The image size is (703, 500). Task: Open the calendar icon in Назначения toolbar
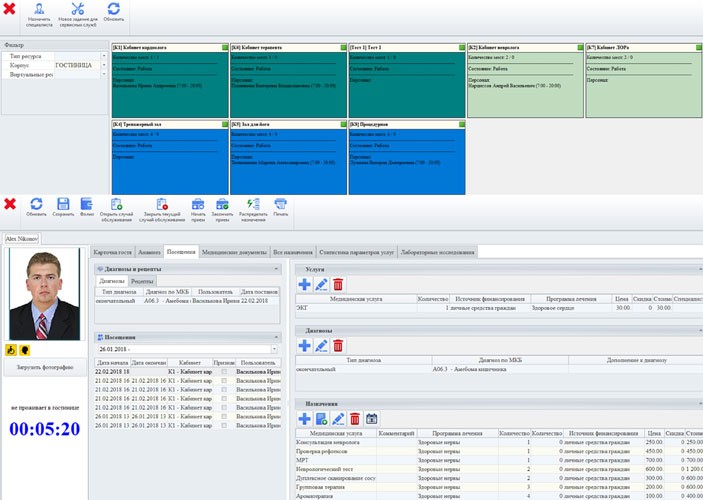coord(371,418)
